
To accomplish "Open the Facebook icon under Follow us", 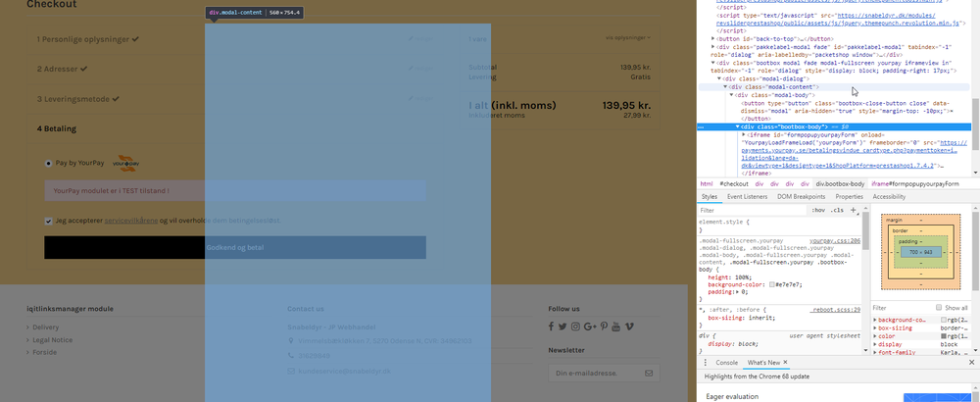I will [551, 327].
